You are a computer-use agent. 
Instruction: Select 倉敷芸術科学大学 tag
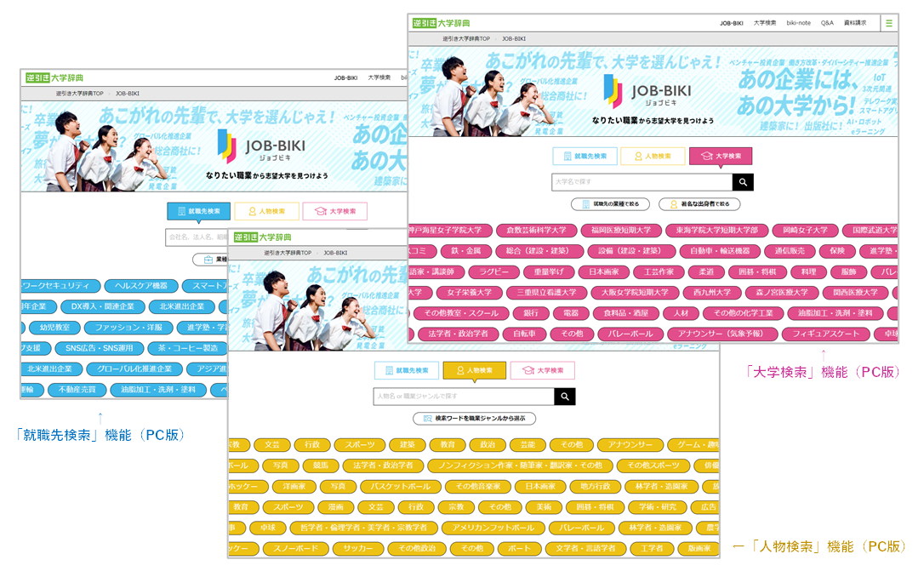point(536,231)
